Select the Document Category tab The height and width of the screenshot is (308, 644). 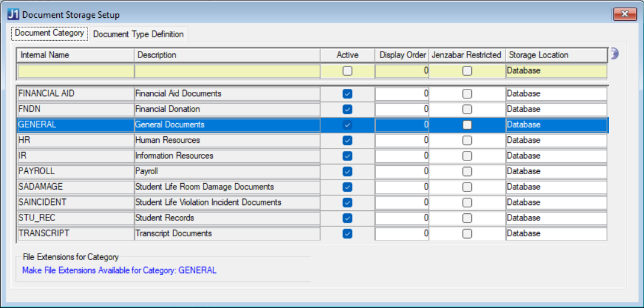click(49, 33)
